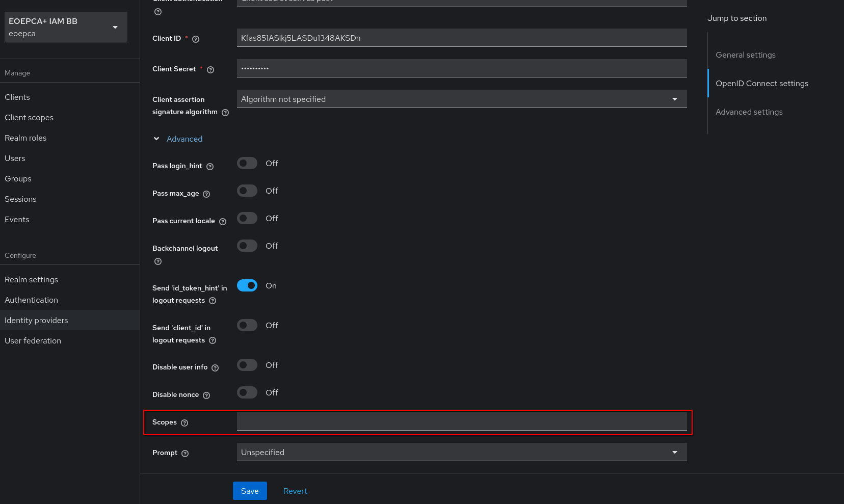Show help tooltip for Disable user info
844x504 pixels.
(215, 368)
